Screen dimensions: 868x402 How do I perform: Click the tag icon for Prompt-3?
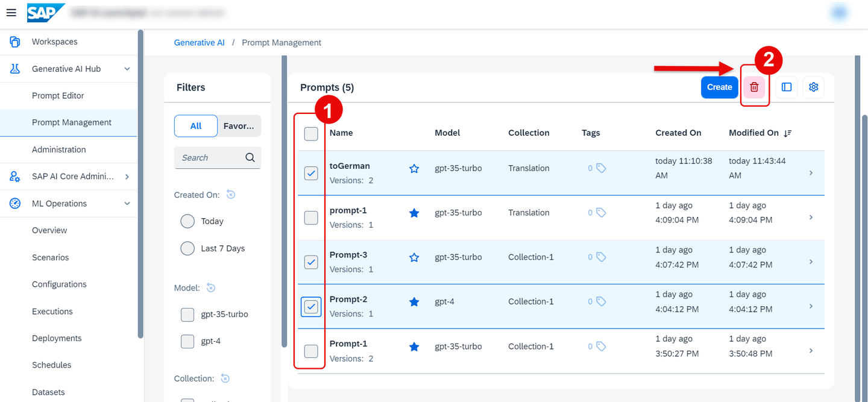[x=601, y=257]
